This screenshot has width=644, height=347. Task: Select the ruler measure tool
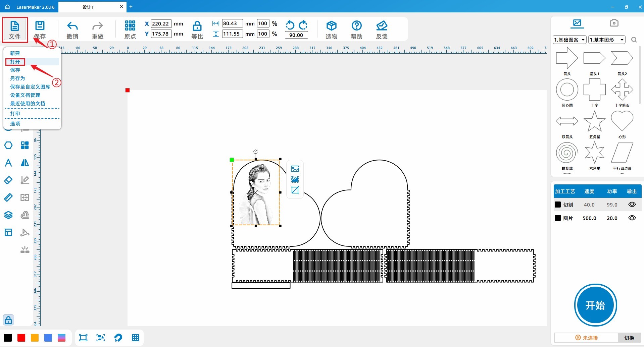[8, 197]
